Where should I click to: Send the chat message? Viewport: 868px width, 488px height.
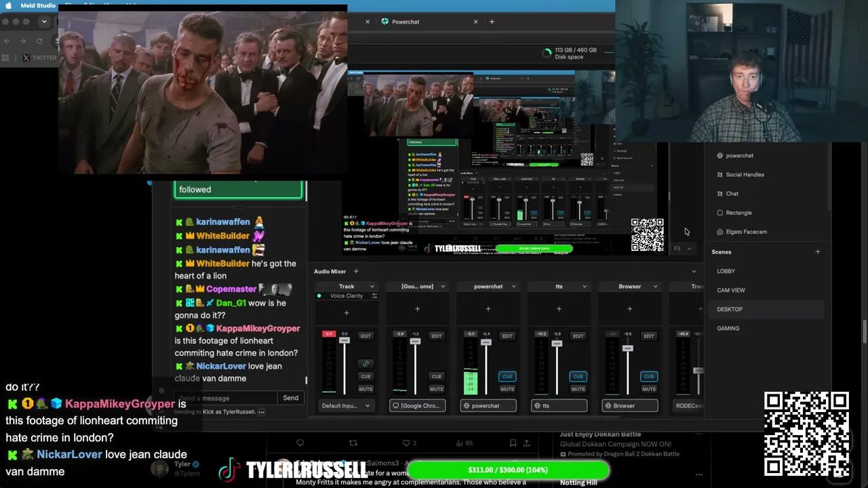(x=291, y=399)
